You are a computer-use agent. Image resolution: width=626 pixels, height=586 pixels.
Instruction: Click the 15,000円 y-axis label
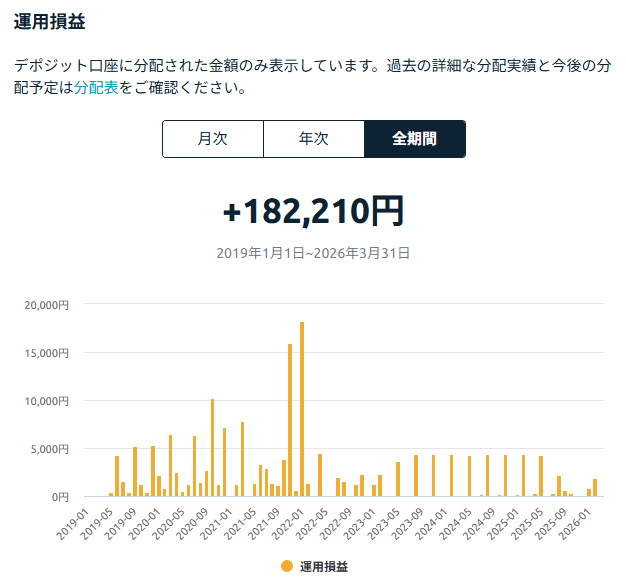coord(46,352)
